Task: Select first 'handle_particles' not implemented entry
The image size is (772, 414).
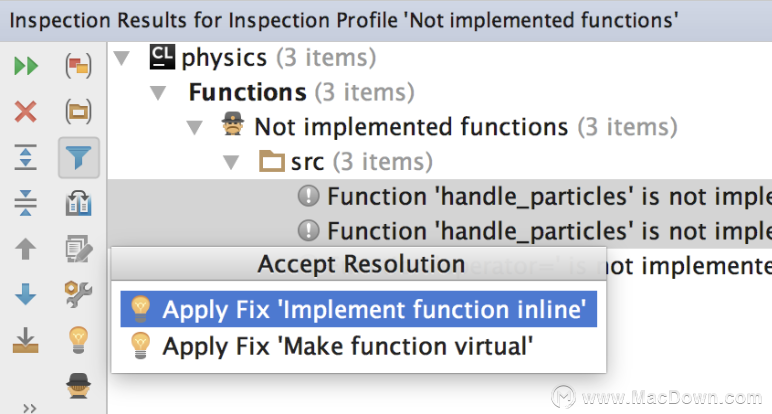Action: 534,196
